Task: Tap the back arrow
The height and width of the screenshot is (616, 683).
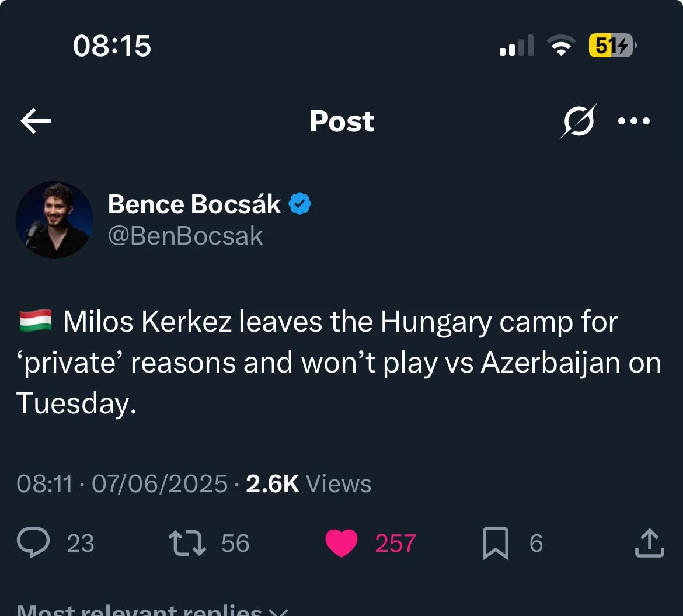Action: point(36,121)
